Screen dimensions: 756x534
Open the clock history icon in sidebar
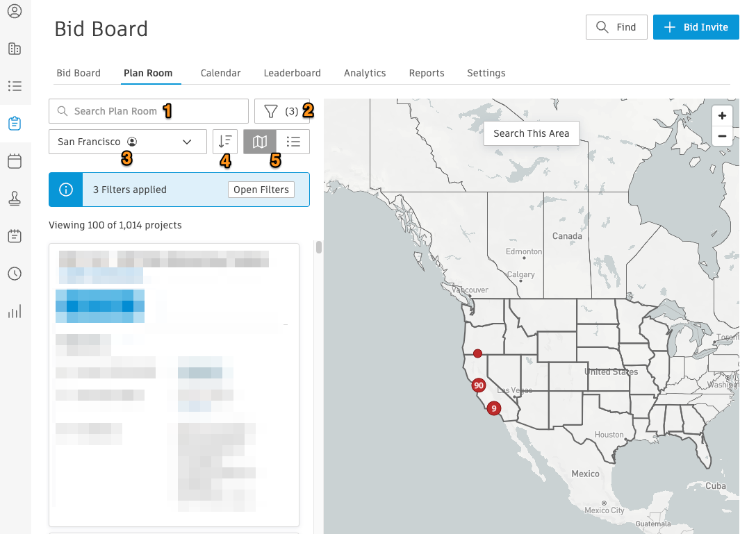click(14, 274)
